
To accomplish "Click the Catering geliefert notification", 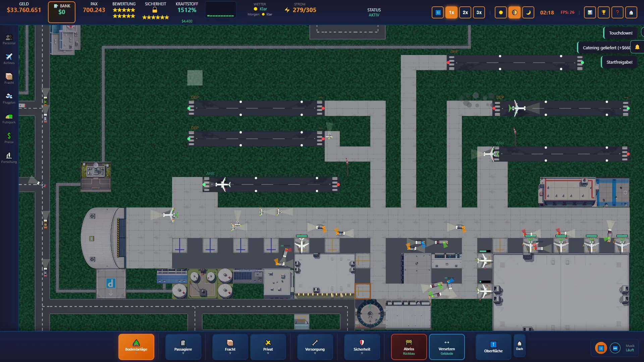I will [604, 48].
